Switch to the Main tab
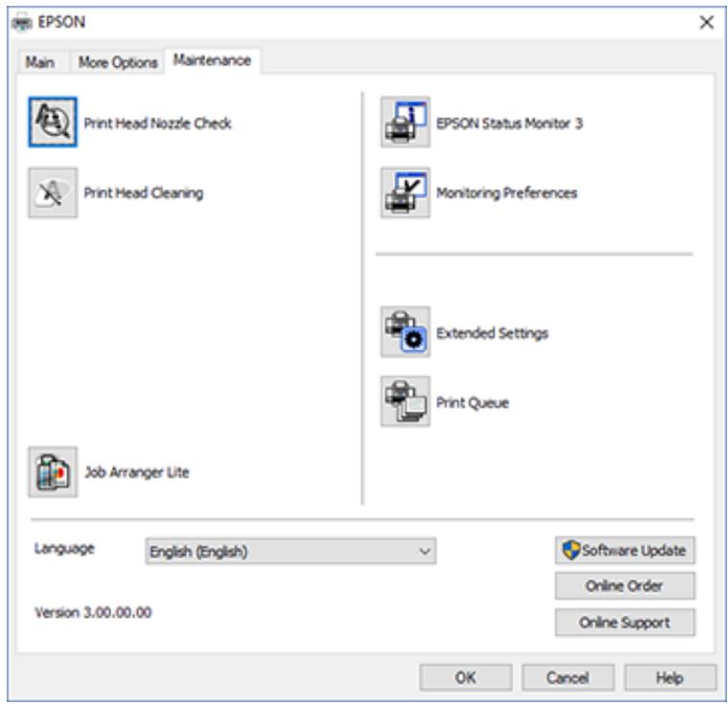This screenshot has width=728, height=704. 40,61
